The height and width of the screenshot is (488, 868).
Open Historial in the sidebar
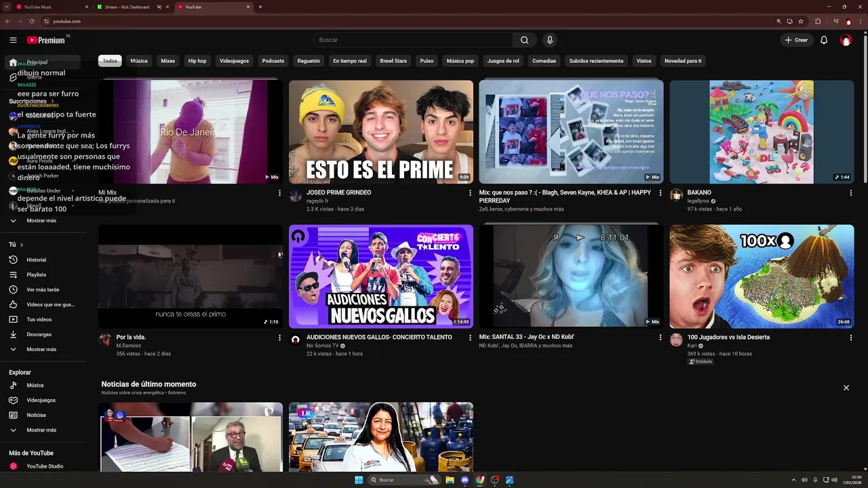(43, 260)
